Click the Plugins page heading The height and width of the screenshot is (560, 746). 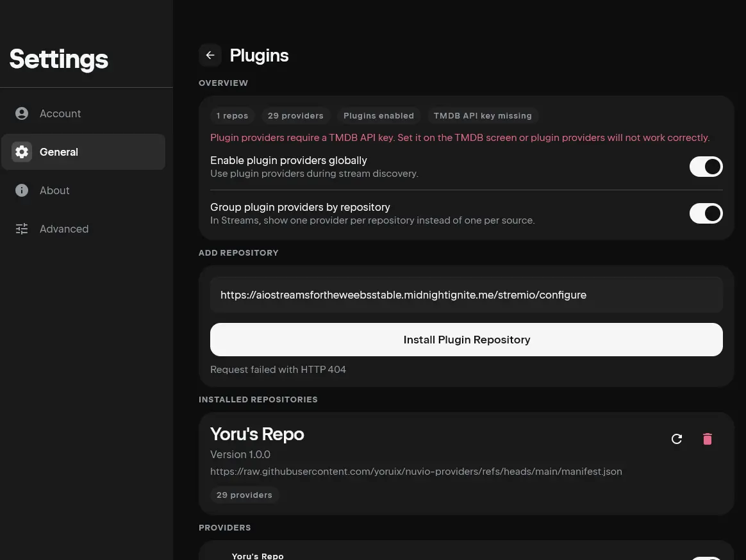point(259,55)
